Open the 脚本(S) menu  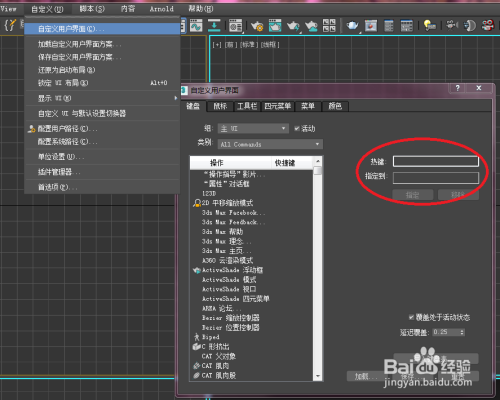(x=92, y=9)
